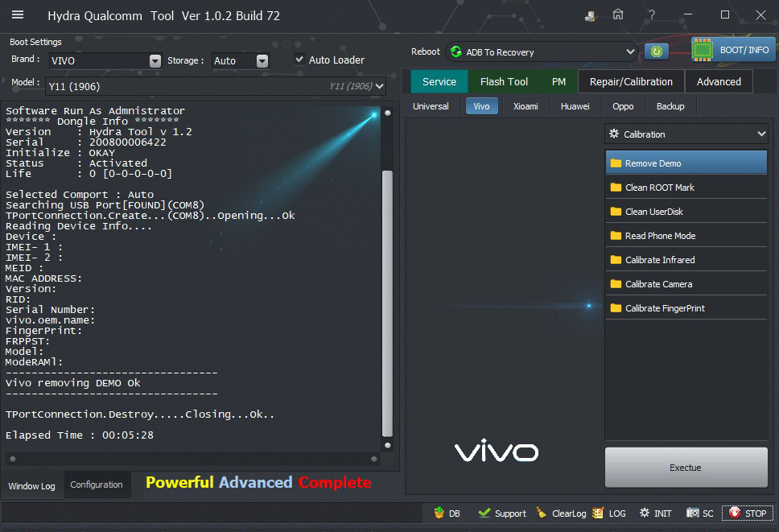
Task: Open the Reboot mode dropdown
Action: coord(630,52)
